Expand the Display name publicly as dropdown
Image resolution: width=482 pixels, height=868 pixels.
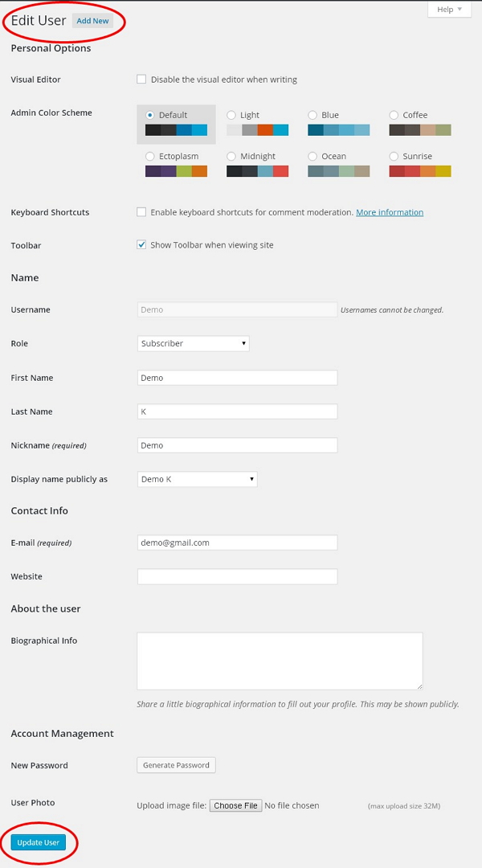click(198, 478)
